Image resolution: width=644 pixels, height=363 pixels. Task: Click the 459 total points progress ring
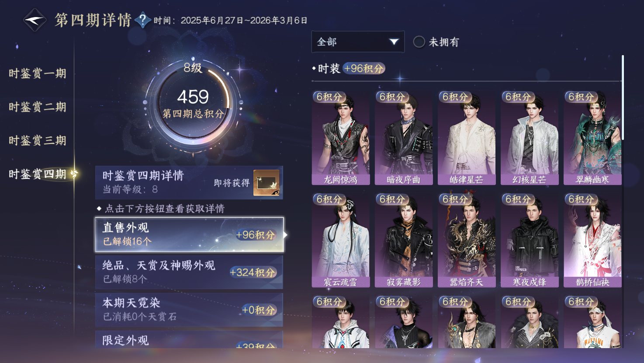tap(193, 104)
